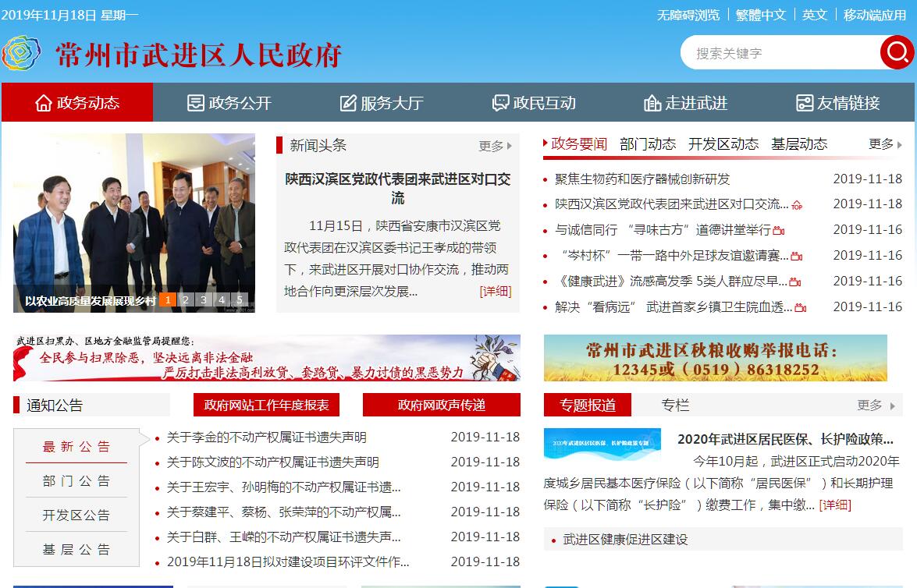The width and height of the screenshot is (917, 588).
Task: Select the 专题报道 tab
Action: [587, 405]
